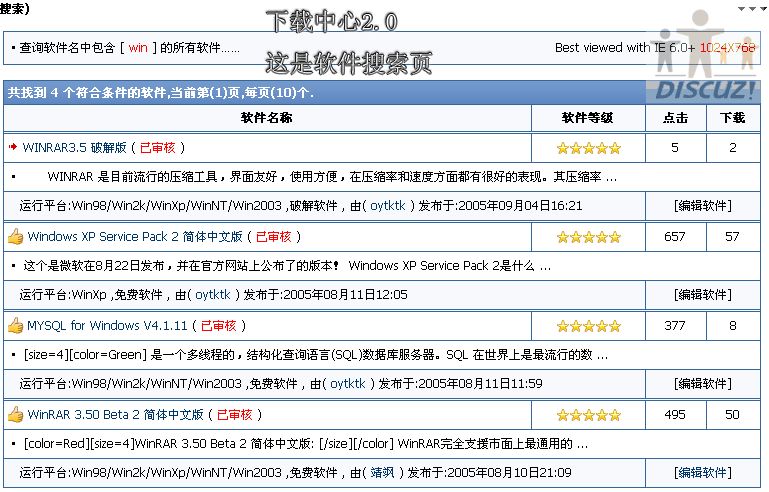
Task: Click the WINRAR 是目前流行的压缩工具 description
Action: pos(332,177)
